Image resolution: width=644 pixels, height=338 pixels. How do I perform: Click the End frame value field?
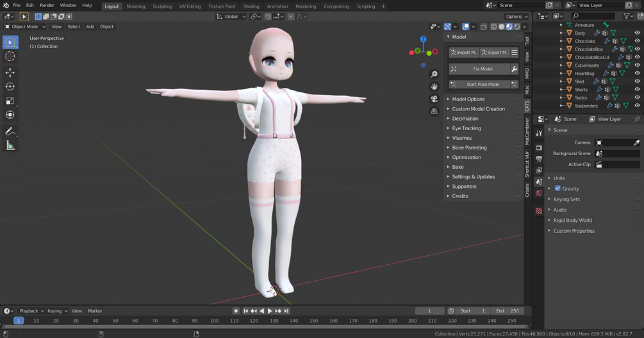508,311
